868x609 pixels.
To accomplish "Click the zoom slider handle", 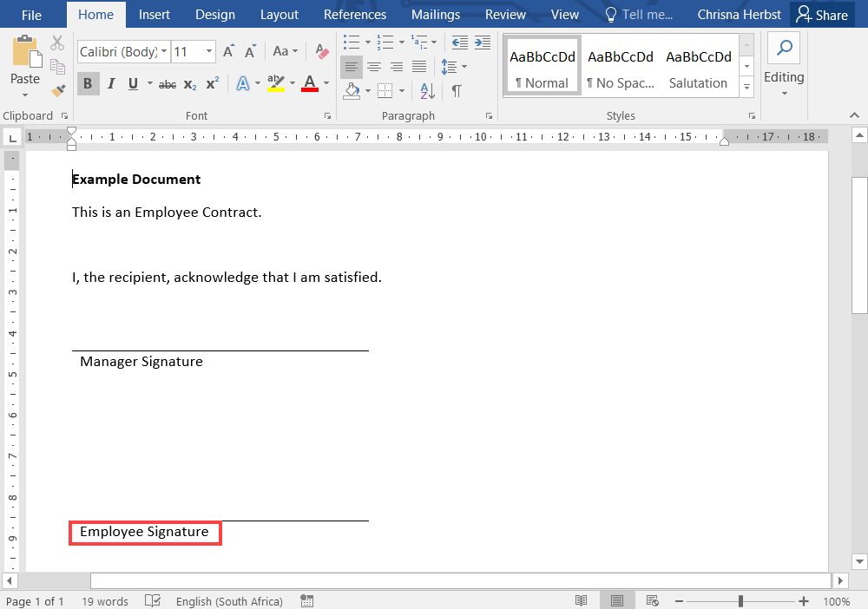I will pos(740,601).
